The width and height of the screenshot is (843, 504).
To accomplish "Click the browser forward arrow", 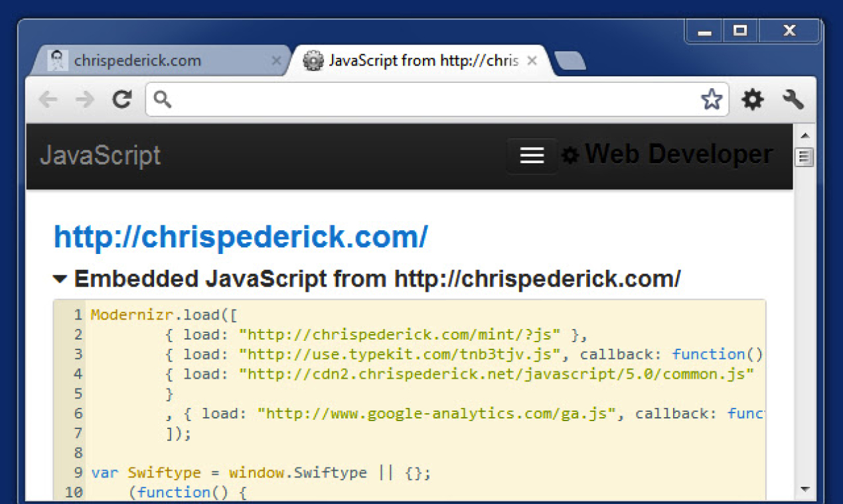I will point(84,99).
